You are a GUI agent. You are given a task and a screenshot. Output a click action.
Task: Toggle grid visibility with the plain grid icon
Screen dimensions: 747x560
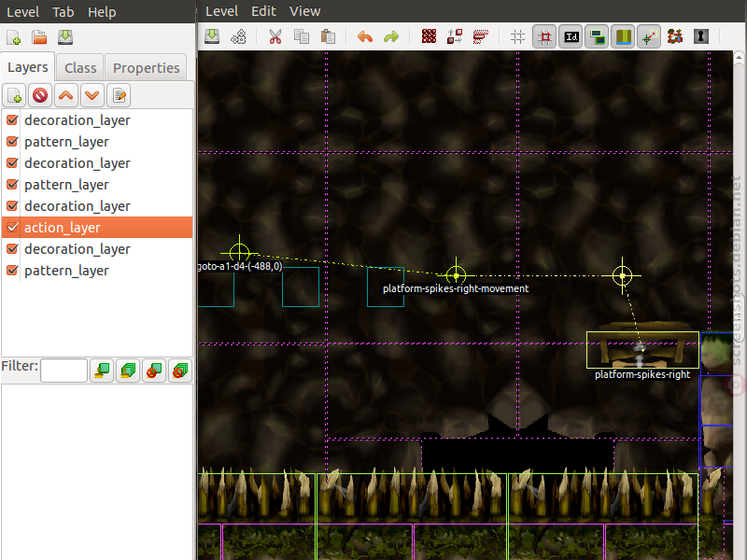pyautogui.click(x=518, y=36)
